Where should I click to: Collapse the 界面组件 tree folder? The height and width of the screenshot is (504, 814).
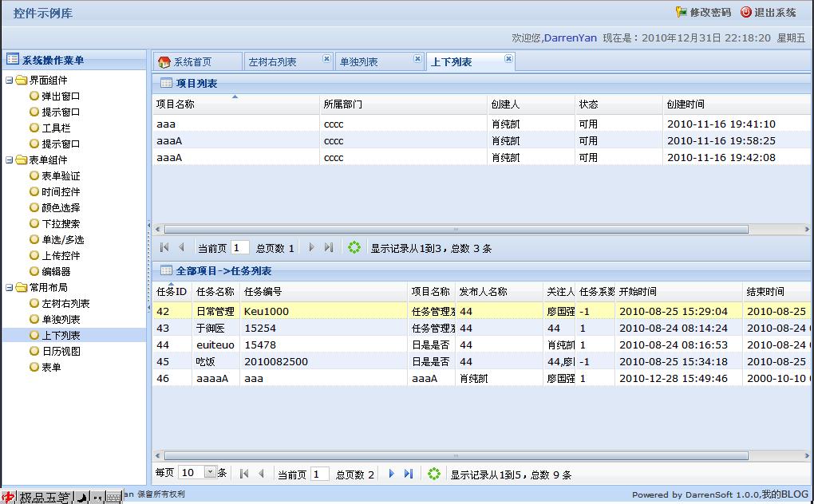click(x=9, y=81)
